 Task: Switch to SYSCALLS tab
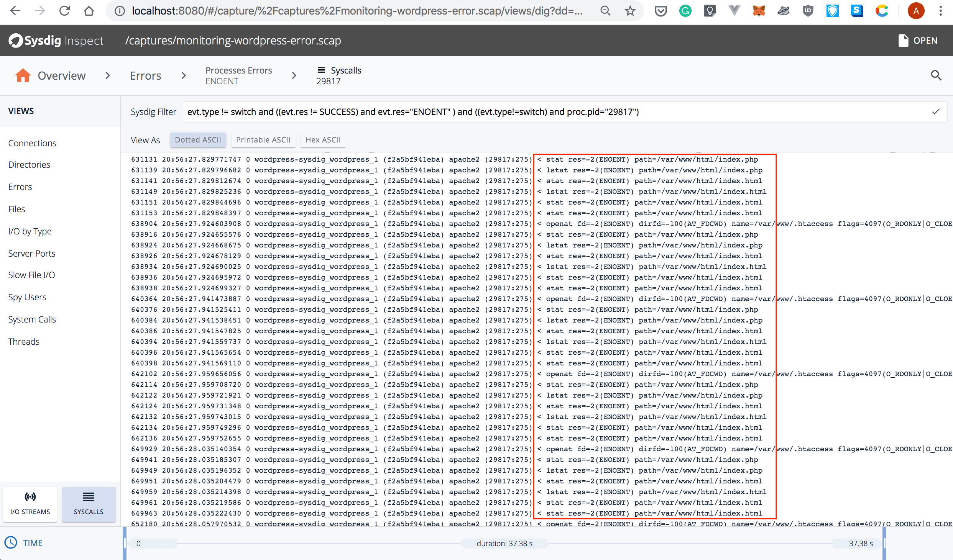click(89, 504)
